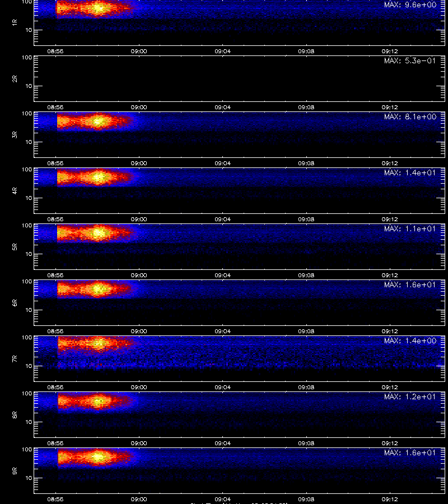Click the yellow burst peak in 7R spectrogram

pos(99,344)
